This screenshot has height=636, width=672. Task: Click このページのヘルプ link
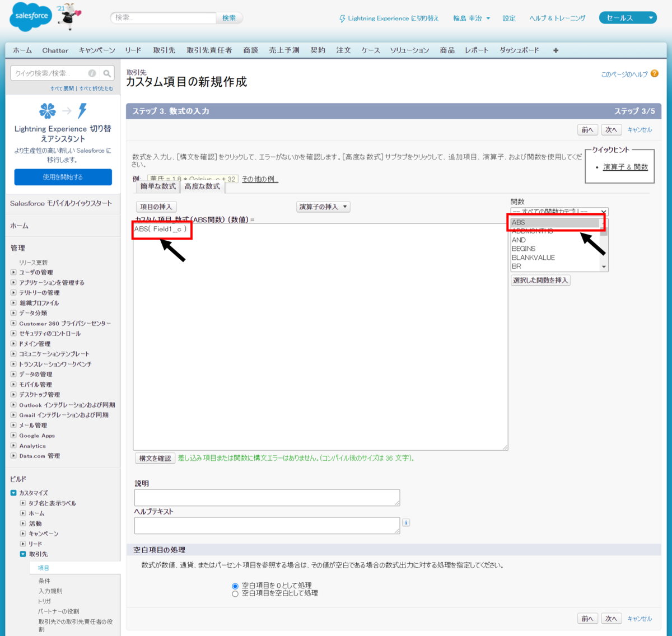pyautogui.click(x=624, y=74)
